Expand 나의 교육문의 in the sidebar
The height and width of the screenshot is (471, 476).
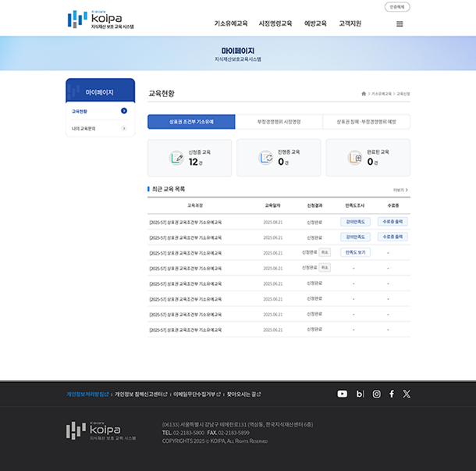(x=100, y=128)
